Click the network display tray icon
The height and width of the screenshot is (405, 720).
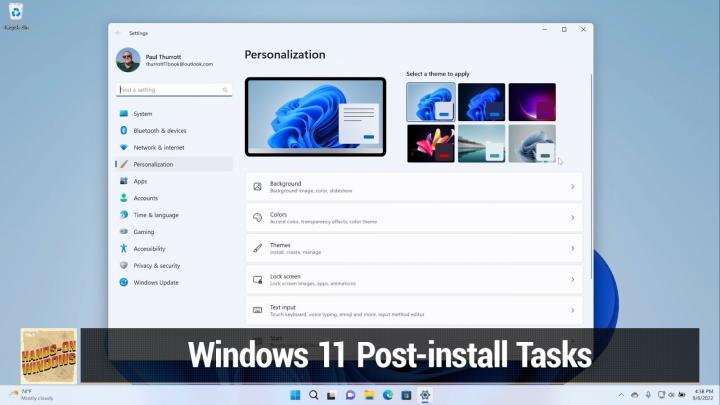[661, 395]
